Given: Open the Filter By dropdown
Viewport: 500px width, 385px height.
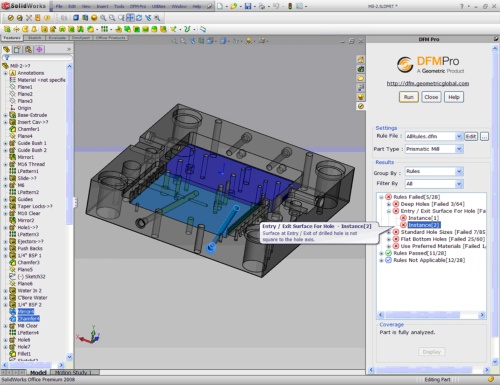Looking at the screenshot, I should [x=459, y=184].
